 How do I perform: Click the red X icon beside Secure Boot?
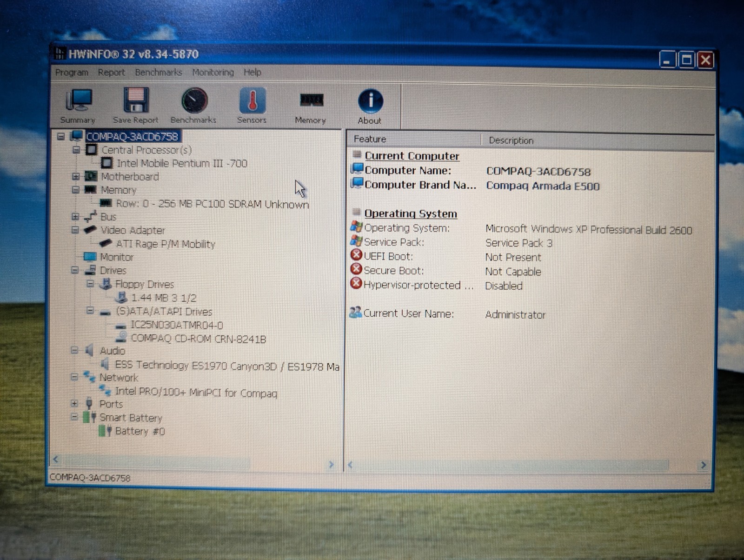click(356, 269)
